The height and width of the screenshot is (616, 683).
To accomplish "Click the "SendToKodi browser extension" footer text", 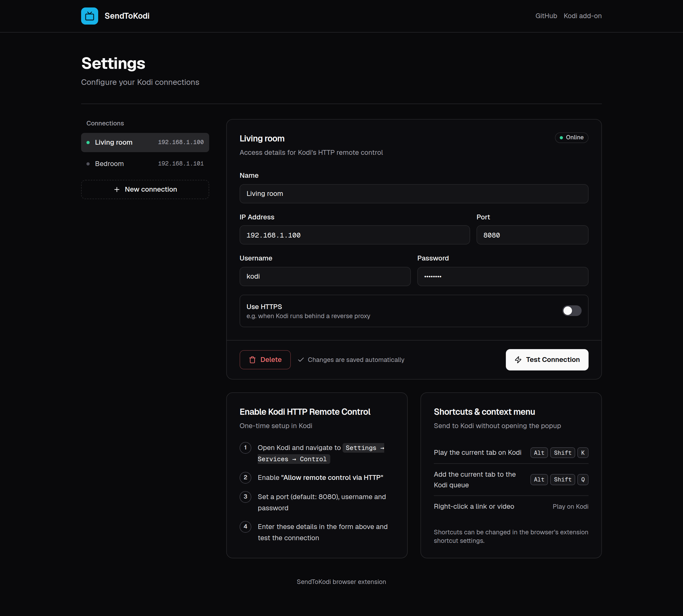I will coord(341,582).
